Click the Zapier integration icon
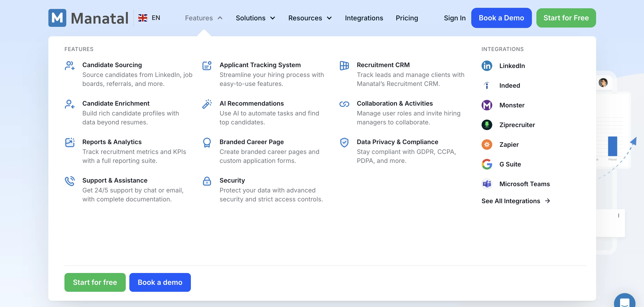The image size is (644, 307). [486, 145]
